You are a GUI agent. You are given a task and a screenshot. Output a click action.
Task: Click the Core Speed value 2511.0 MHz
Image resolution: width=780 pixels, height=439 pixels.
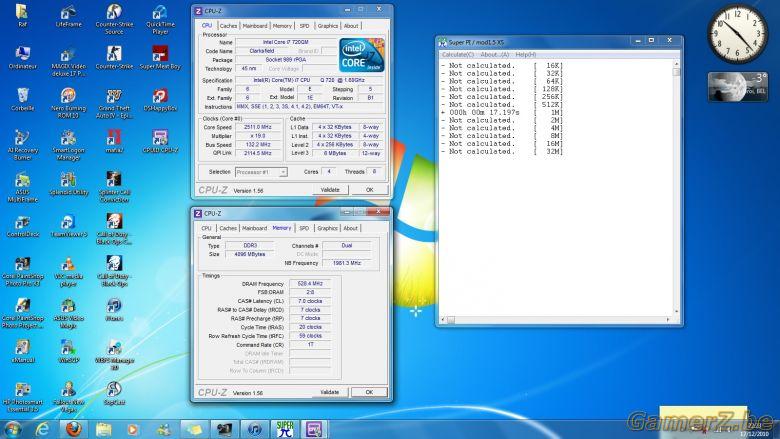pyautogui.click(x=258, y=127)
